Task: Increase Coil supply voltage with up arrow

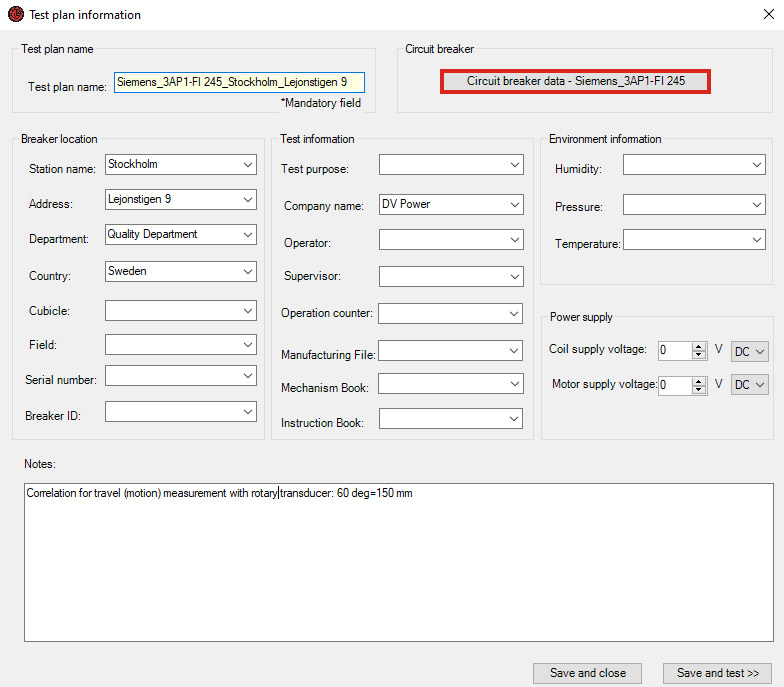Action: [698, 346]
